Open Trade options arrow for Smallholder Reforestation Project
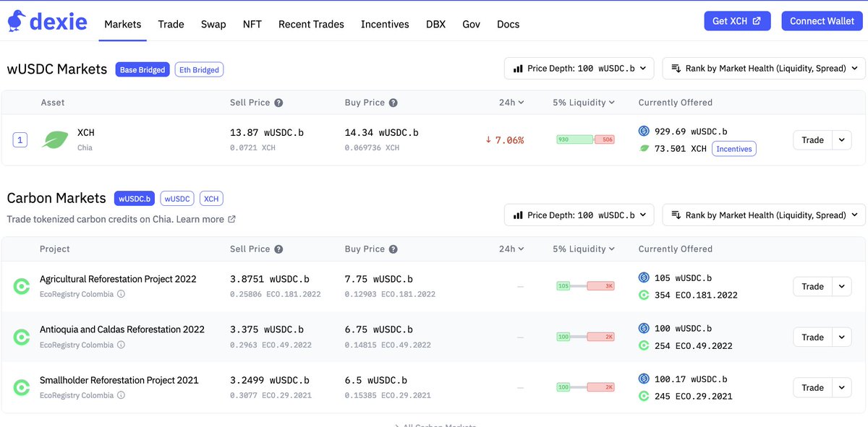The width and height of the screenshot is (868, 427). point(842,388)
